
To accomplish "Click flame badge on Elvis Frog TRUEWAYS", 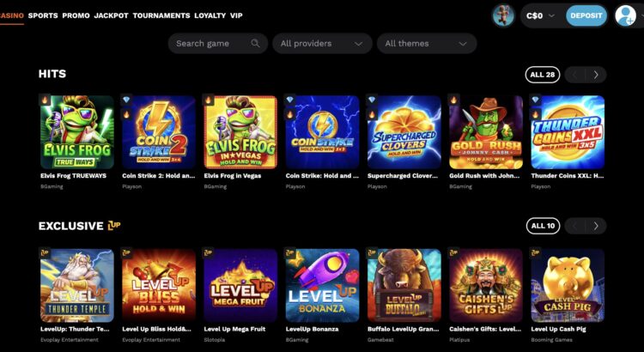I will click(x=45, y=100).
